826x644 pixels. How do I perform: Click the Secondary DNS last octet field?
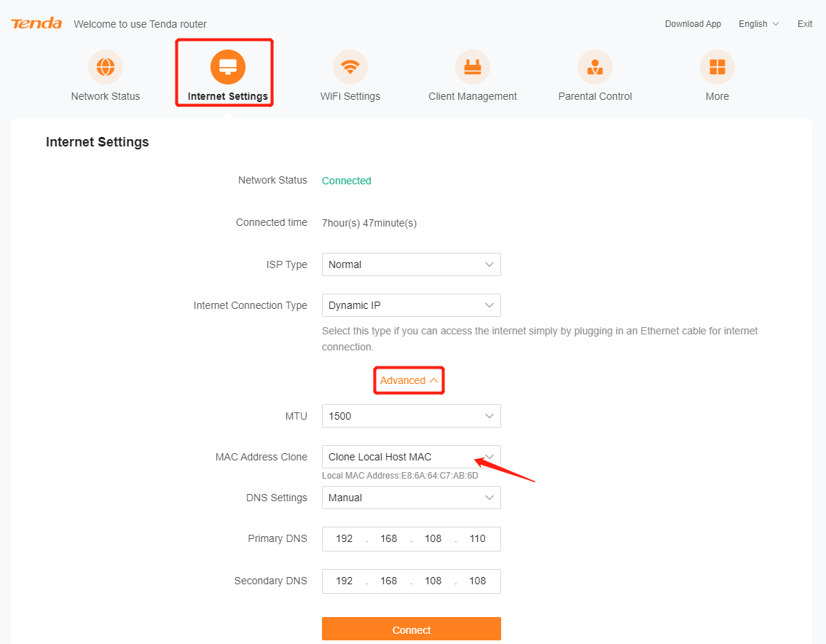pos(477,581)
